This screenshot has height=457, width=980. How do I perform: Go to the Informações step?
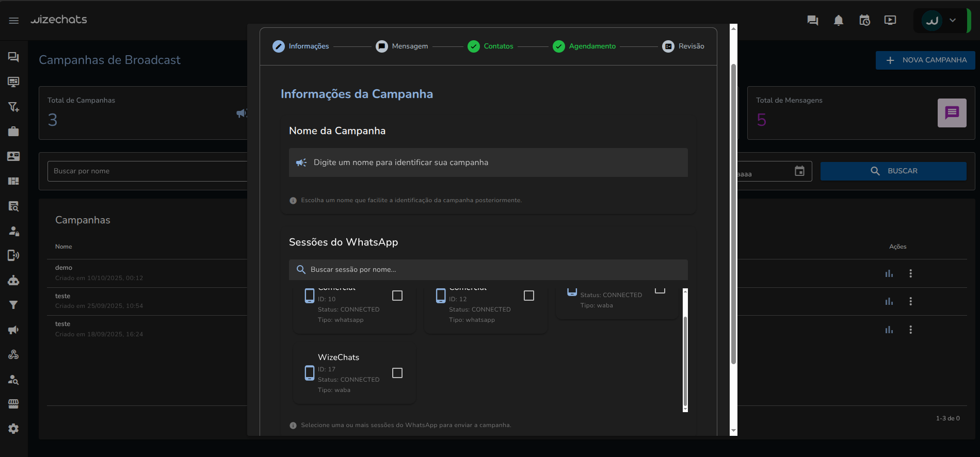pyautogui.click(x=301, y=46)
